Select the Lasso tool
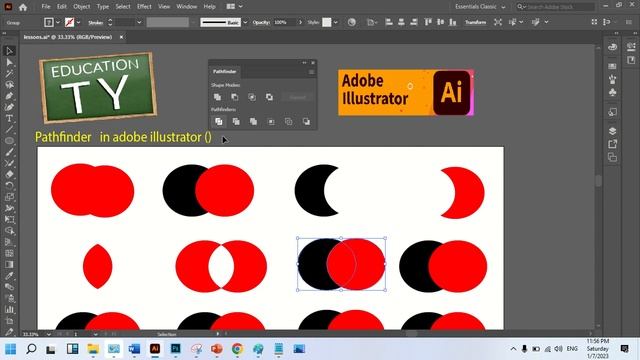 click(9, 85)
